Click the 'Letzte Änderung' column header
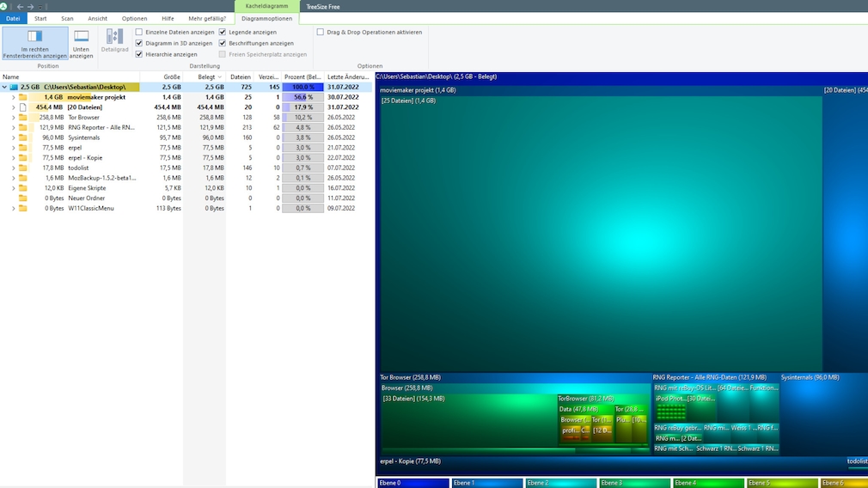The width and height of the screenshot is (868, 488). pos(347,76)
